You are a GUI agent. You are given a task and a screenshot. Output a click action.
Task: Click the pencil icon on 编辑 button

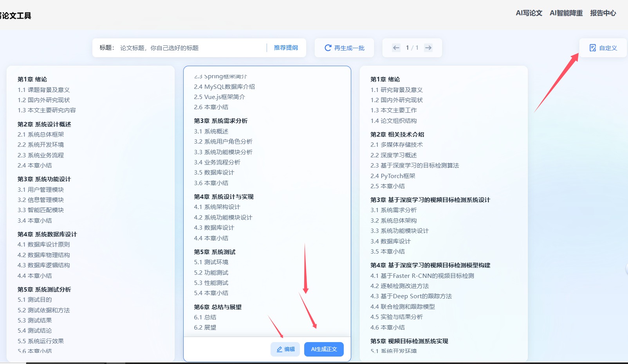pyautogui.click(x=280, y=349)
